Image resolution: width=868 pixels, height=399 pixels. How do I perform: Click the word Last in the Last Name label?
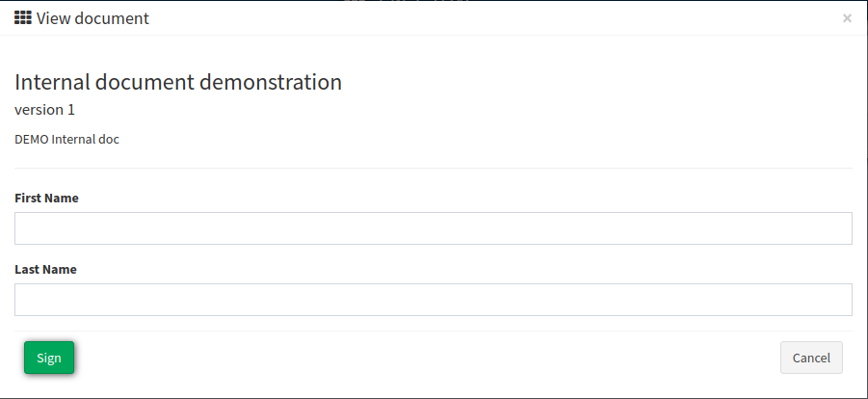(27, 269)
